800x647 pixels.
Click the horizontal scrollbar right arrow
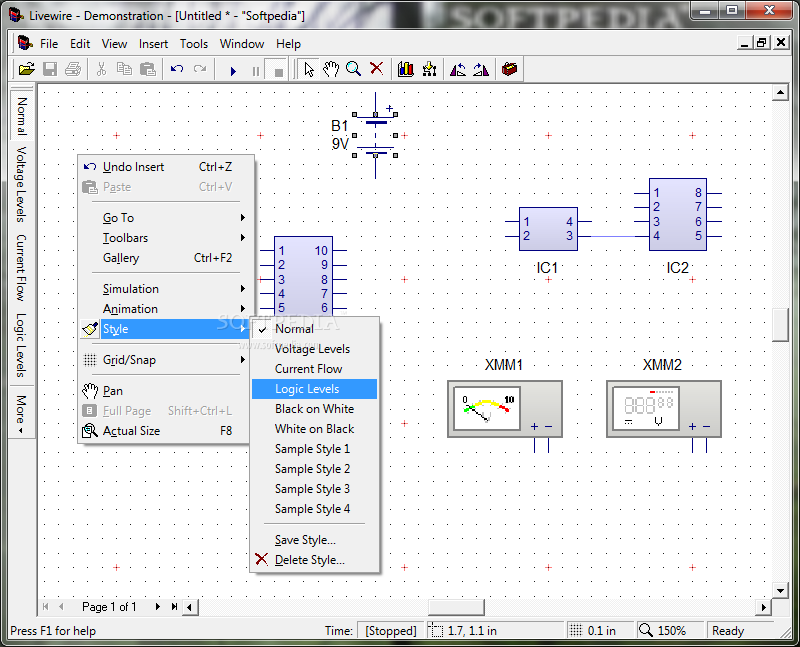[x=763, y=607]
